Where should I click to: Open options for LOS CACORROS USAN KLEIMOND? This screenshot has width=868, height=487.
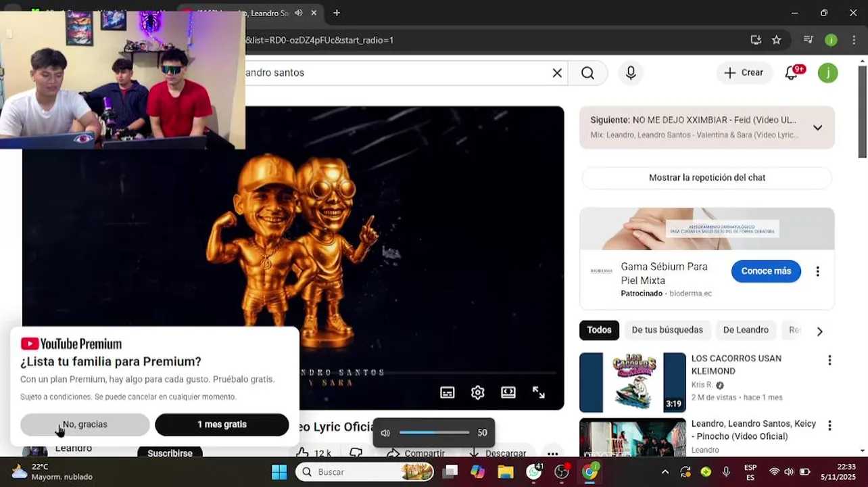[x=829, y=361]
